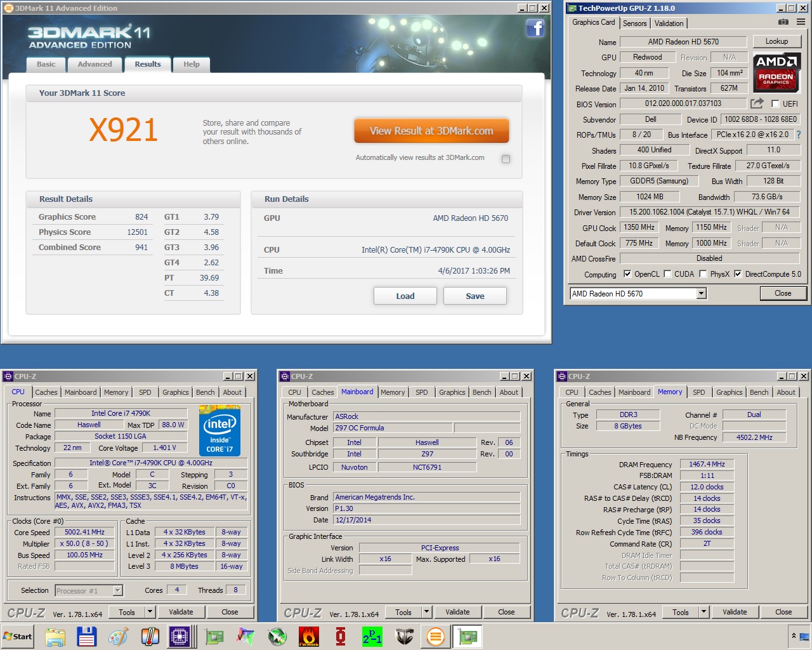Expand Tools dropdown arrow in Mainboard window
812x650 pixels.
pyautogui.click(x=426, y=612)
